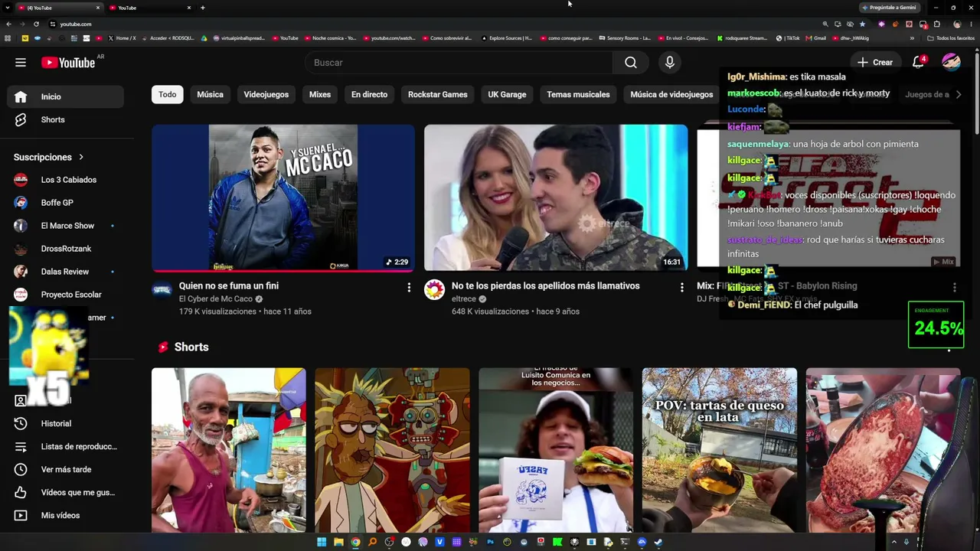
Task: Open Ver más tarde in the sidebar
Action: tap(65, 470)
